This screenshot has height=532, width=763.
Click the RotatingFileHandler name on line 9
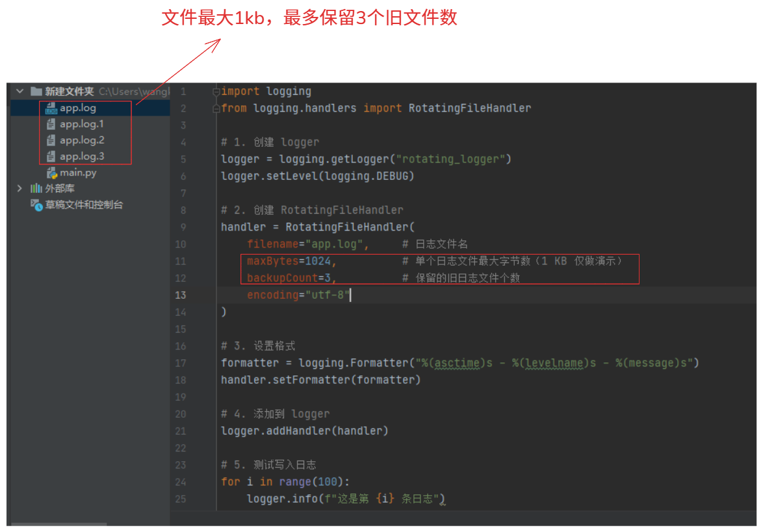click(346, 227)
